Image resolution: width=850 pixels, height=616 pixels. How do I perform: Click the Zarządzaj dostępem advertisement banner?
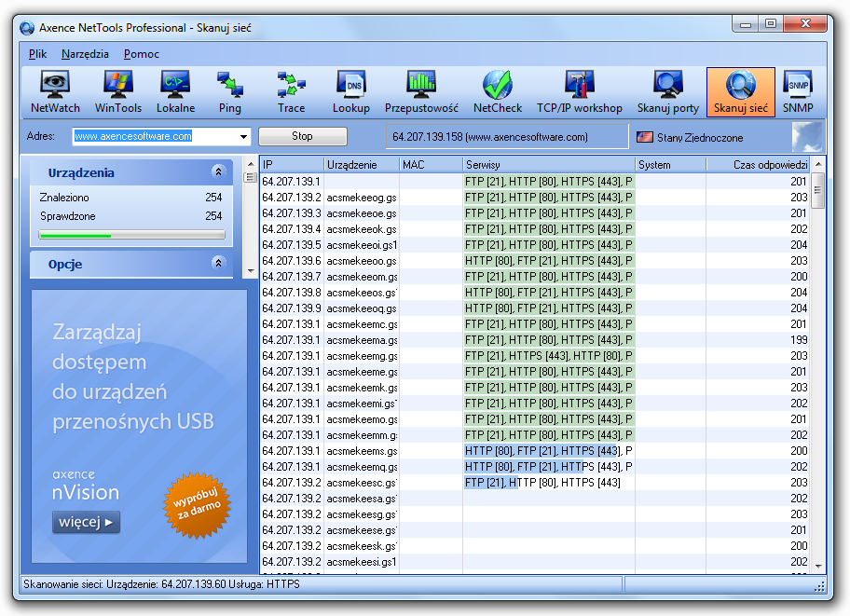point(139,426)
